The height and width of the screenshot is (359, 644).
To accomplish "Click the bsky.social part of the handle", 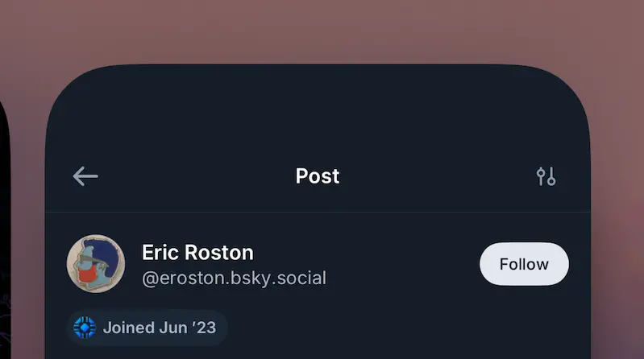I will pos(278,279).
